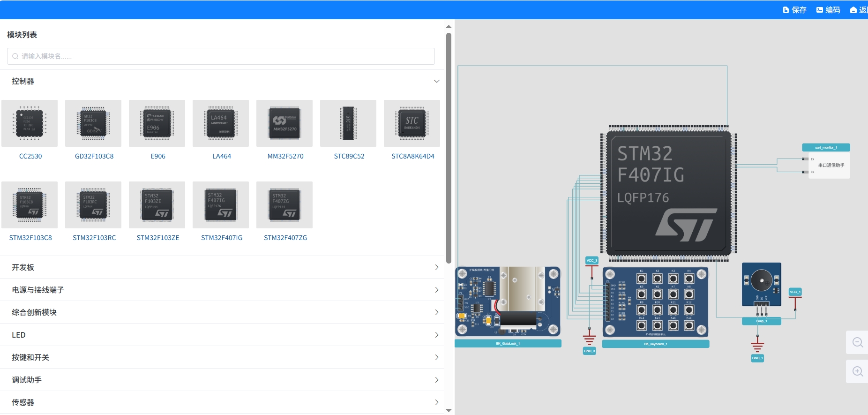The height and width of the screenshot is (415, 868).
Task: Choose the STM32F407ZG chip module
Action: coord(284,205)
